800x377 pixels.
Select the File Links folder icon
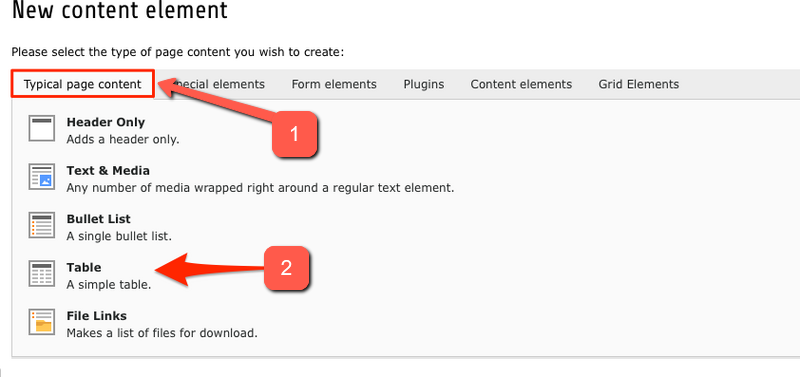(41, 322)
